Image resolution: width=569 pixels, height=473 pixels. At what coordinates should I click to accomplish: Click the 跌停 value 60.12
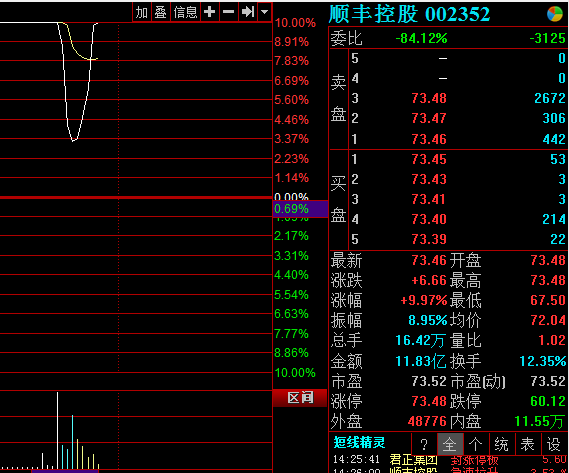pos(548,401)
